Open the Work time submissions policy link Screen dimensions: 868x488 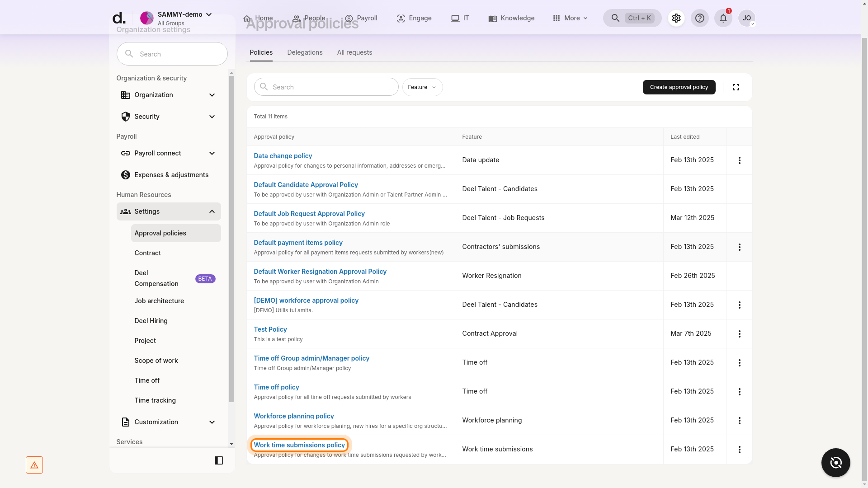(299, 445)
